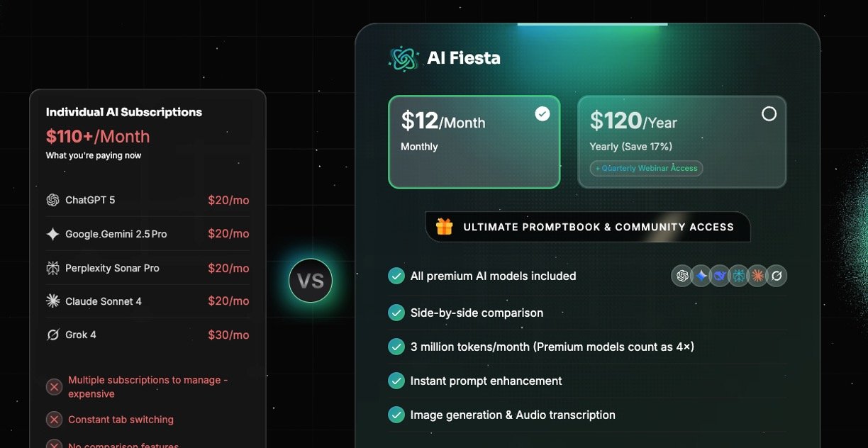The height and width of the screenshot is (448, 868).
Task: Click the orange Claude icon in the models row
Action: [757, 276]
